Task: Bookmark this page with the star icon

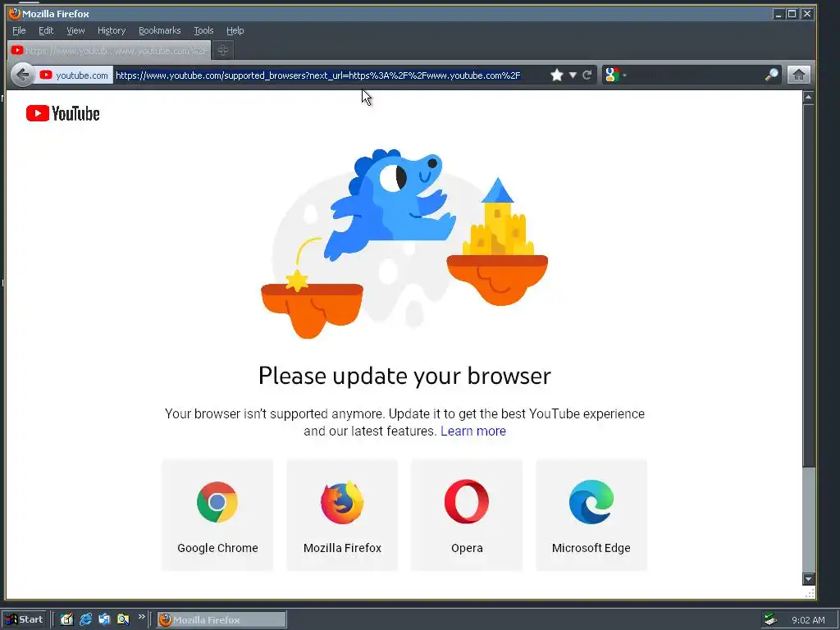Action: (557, 75)
